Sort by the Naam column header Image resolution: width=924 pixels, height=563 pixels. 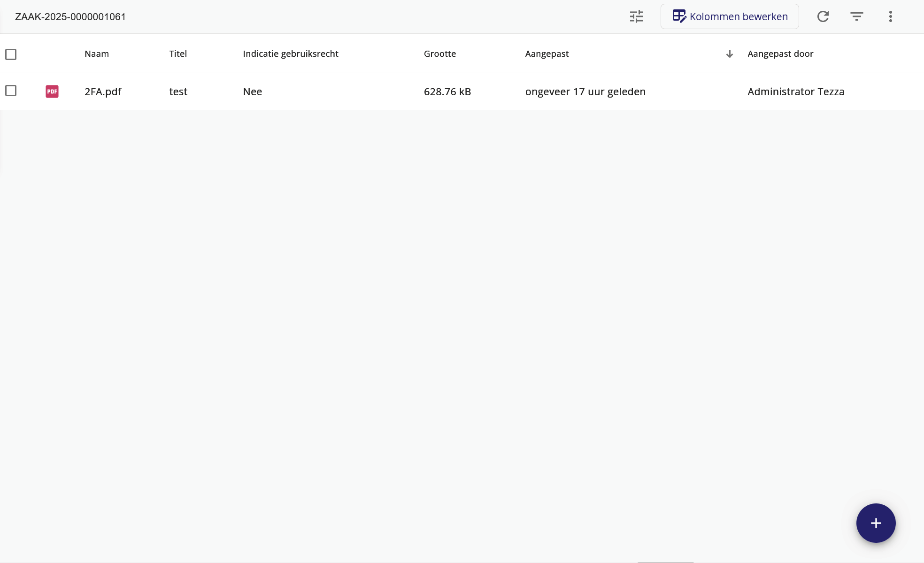pyautogui.click(x=97, y=54)
